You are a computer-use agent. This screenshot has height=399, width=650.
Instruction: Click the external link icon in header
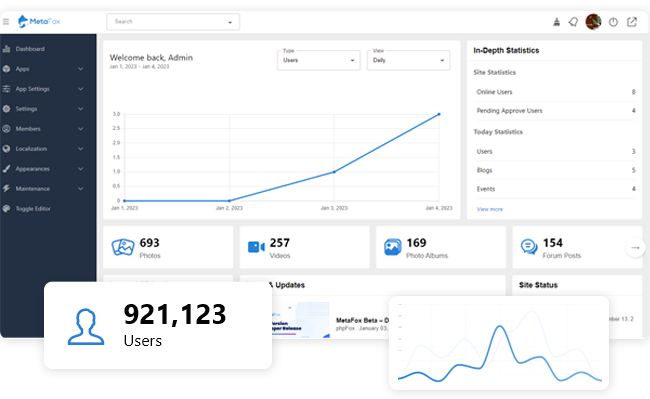coord(632,22)
